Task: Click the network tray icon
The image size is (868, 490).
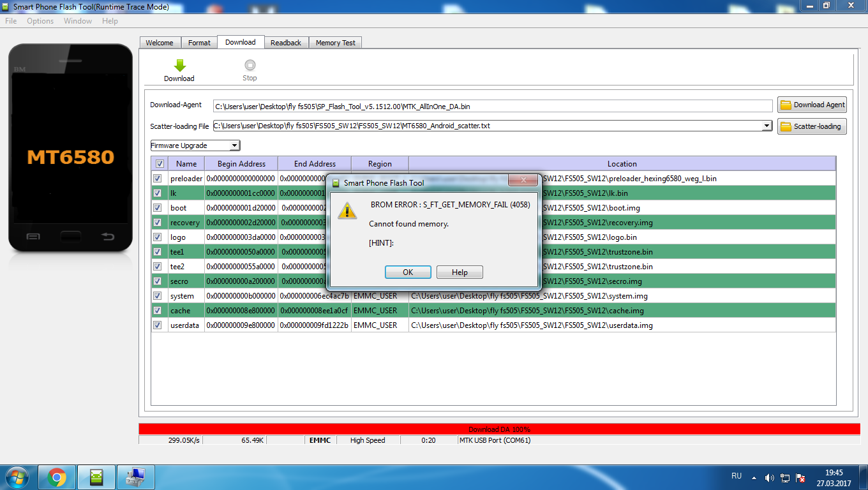Action: (x=784, y=477)
